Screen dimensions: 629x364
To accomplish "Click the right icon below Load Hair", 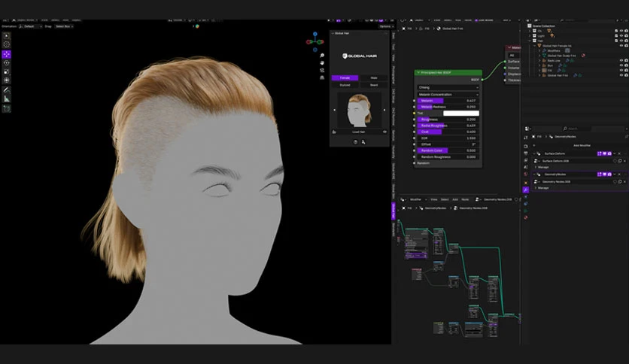I will point(363,142).
